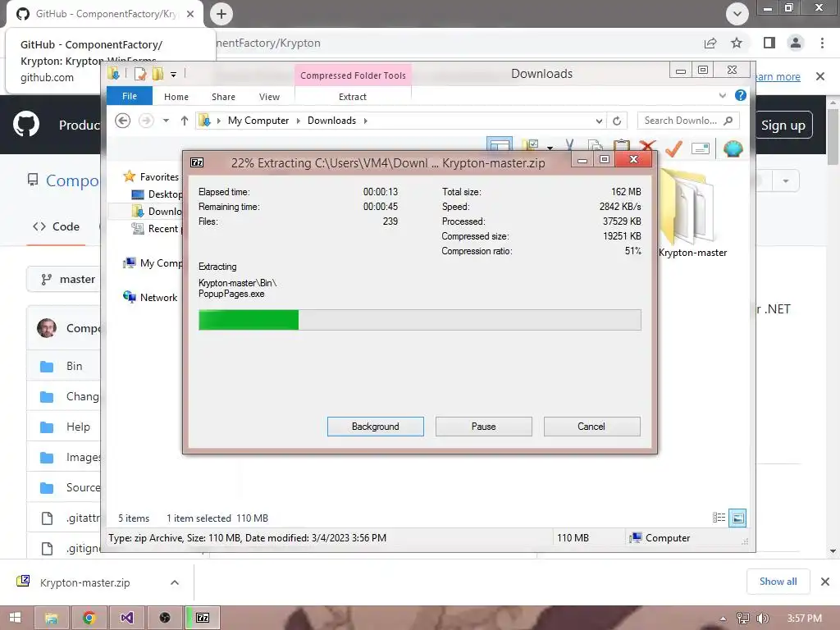Switch Explorer to details view icon
840x630 pixels.
click(x=719, y=518)
